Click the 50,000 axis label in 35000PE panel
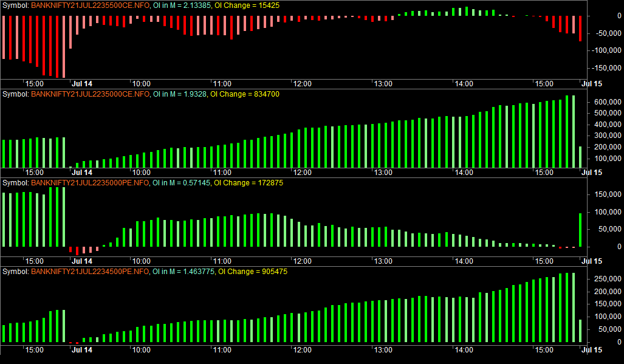This screenshot has height=364, width=624. pos(609,229)
